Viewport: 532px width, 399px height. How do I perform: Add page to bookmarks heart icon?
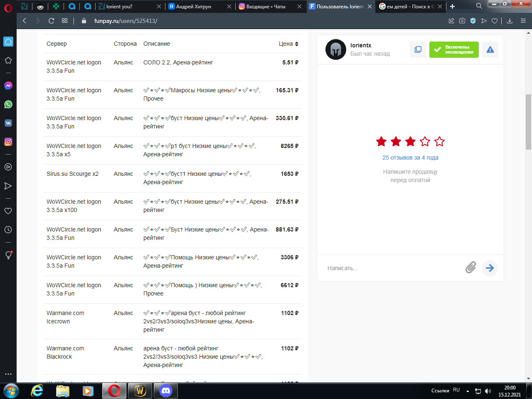tap(494, 21)
